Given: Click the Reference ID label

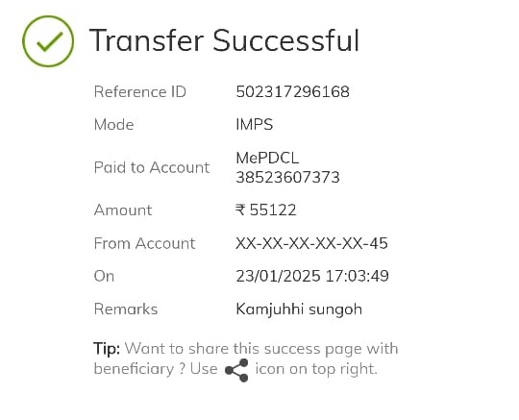Looking at the screenshot, I should (x=140, y=91).
